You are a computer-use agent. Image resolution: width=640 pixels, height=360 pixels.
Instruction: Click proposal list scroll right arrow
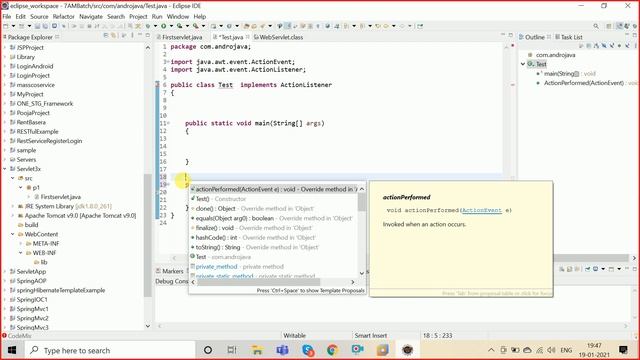click(353, 282)
